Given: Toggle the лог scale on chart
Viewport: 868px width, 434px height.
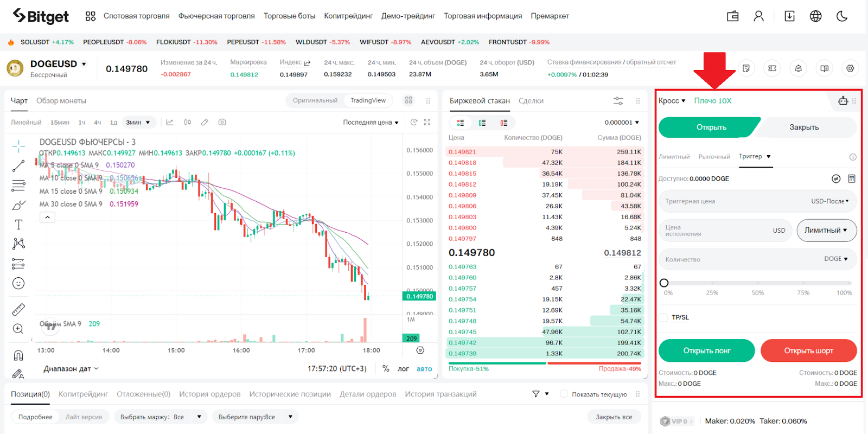Looking at the screenshot, I should [x=403, y=369].
